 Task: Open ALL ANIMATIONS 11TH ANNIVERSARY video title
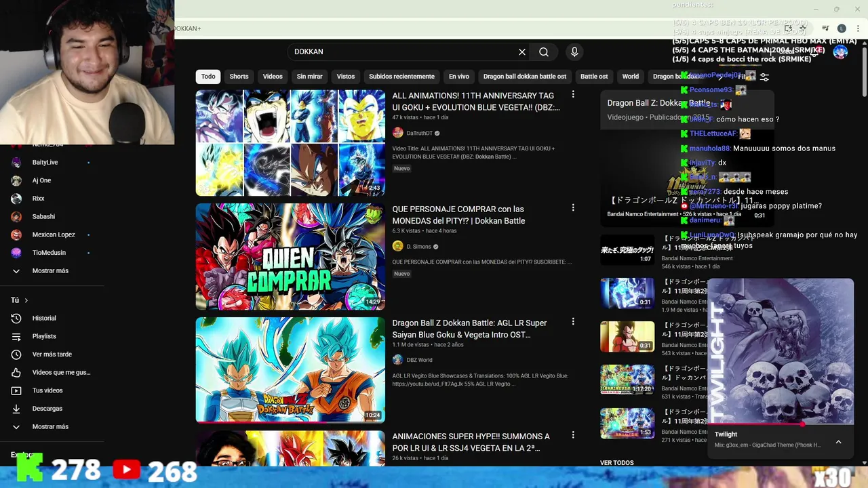pos(476,102)
